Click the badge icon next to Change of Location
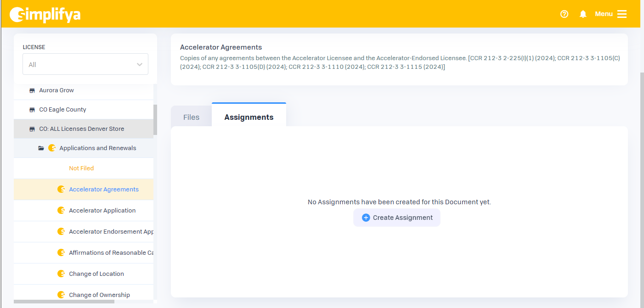 coord(61,274)
